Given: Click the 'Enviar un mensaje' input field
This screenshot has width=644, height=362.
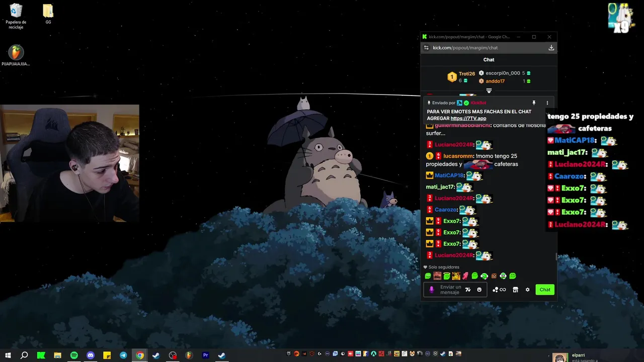Looking at the screenshot, I should coord(455,290).
